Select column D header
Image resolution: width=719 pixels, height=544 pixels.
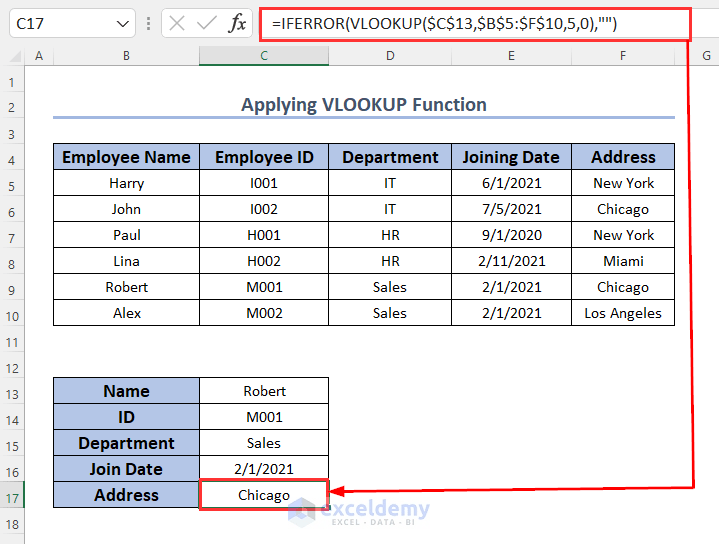click(390, 56)
